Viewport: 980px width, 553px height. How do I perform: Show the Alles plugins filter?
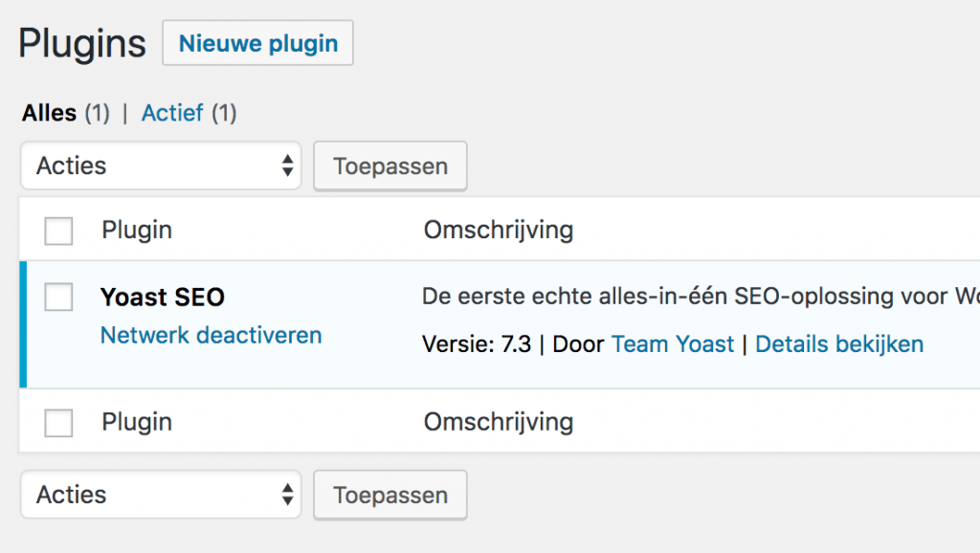pos(49,113)
